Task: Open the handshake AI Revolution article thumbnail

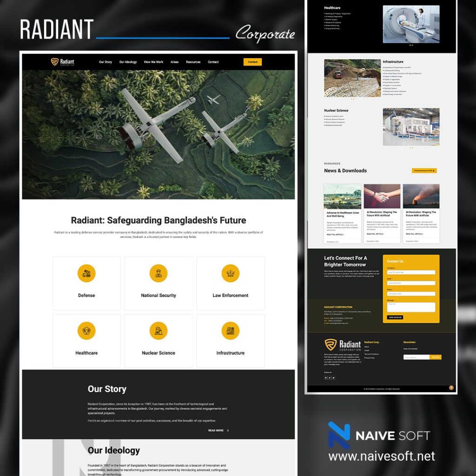Action: (382, 196)
